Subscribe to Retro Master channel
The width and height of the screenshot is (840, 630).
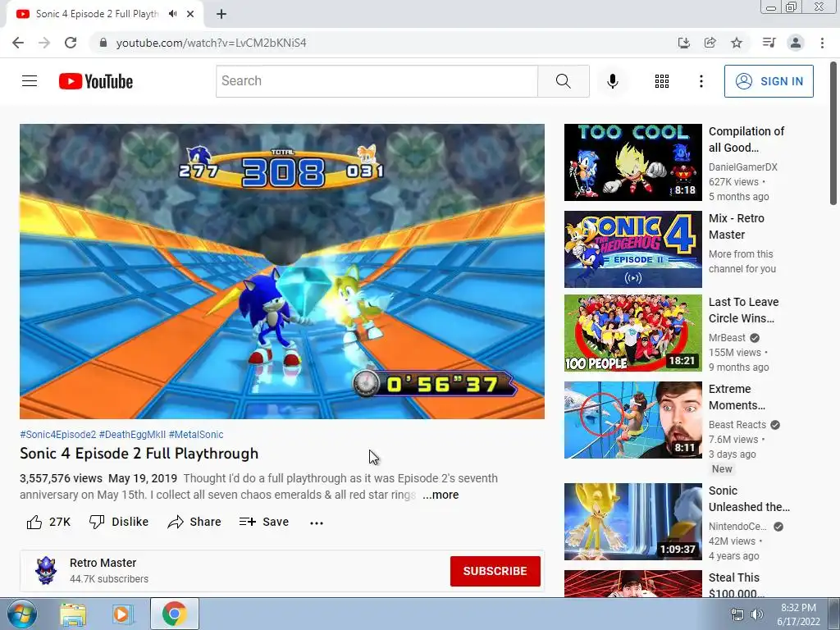tap(495, 571)
